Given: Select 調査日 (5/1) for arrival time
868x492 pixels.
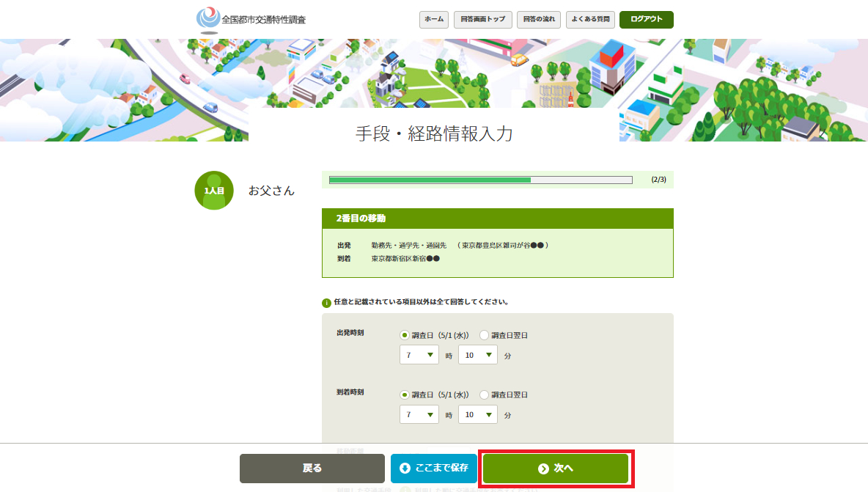Looking at the screenshot, I should (x=405, y=394).
